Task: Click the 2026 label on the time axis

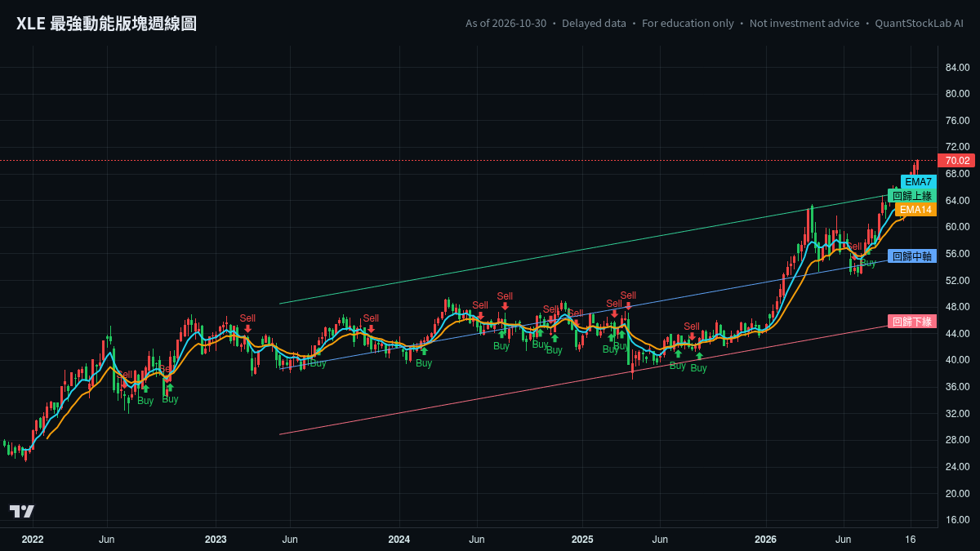Action: coord(765,540)
